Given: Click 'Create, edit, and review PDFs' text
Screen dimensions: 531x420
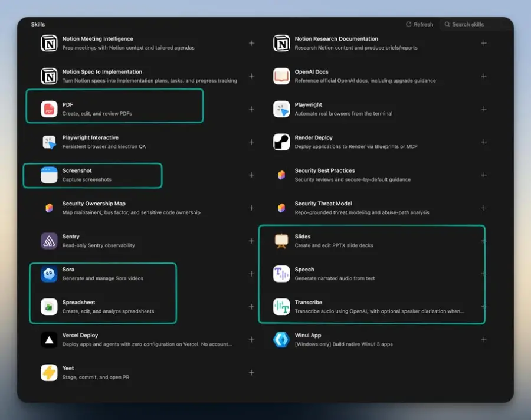Looking at the screenshot, I should [x=97, y=114].
